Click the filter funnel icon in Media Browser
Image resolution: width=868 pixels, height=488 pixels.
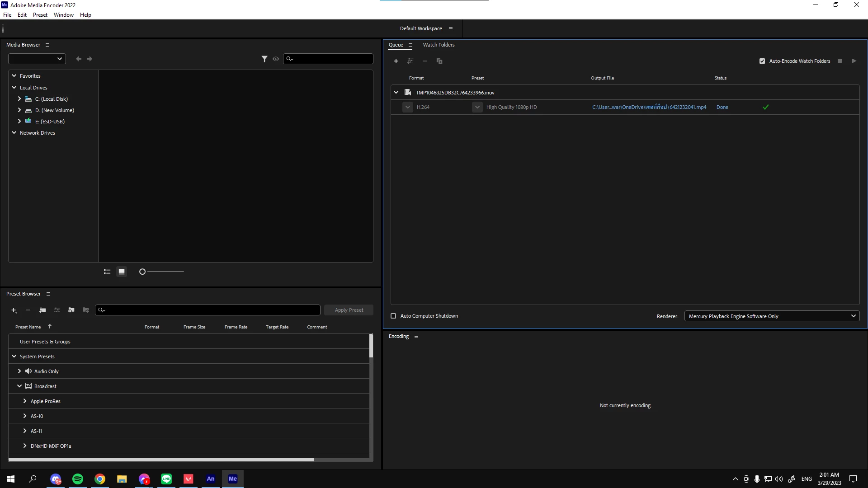(x=264, y=59)
